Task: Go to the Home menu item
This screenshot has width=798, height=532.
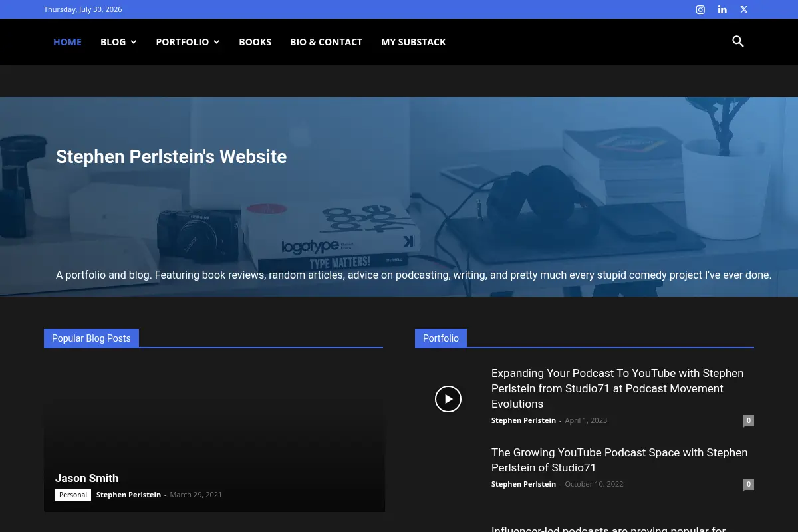Action: point(67,42)
